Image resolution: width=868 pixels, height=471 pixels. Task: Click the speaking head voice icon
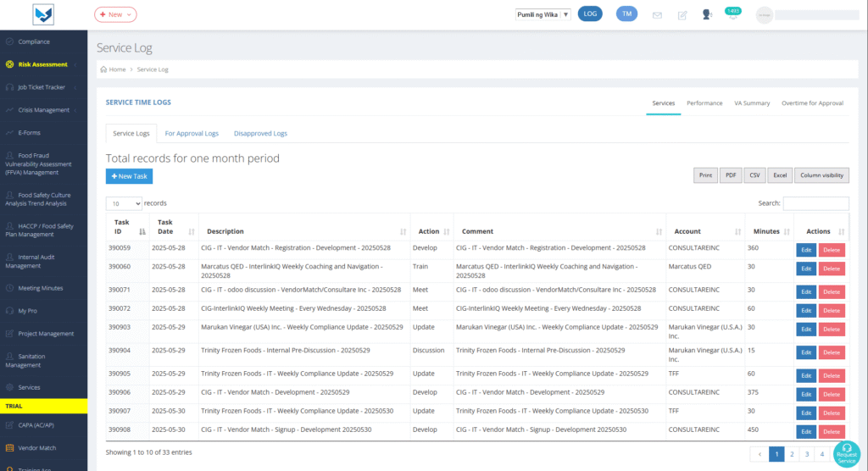pyautogui.click(x=707, y=15)
